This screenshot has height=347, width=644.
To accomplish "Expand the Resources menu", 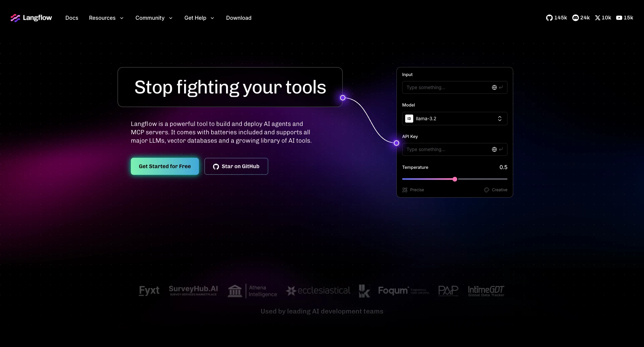I will (106, 18).
